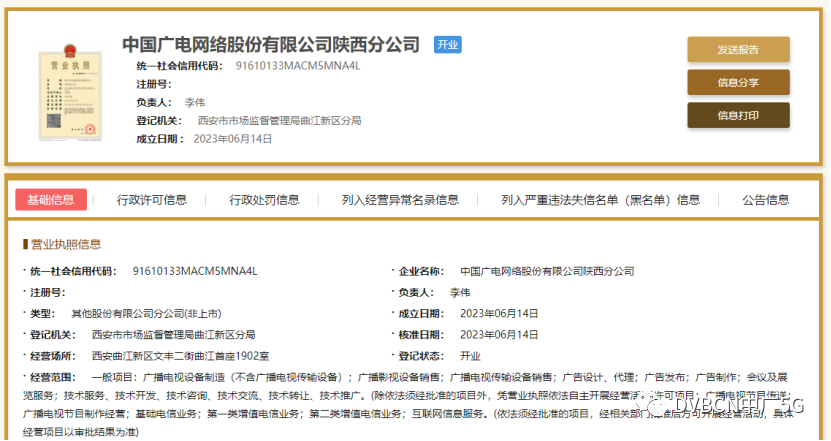Click the business license thumbnail image
The height and width of the screenshot is (441, 831).
point(70,93)
